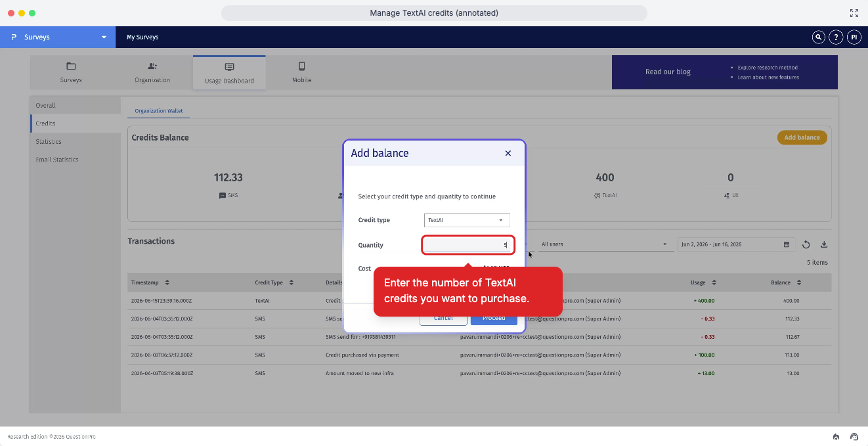
Task: Click the Add balance button
Action: tap(802, 137)
